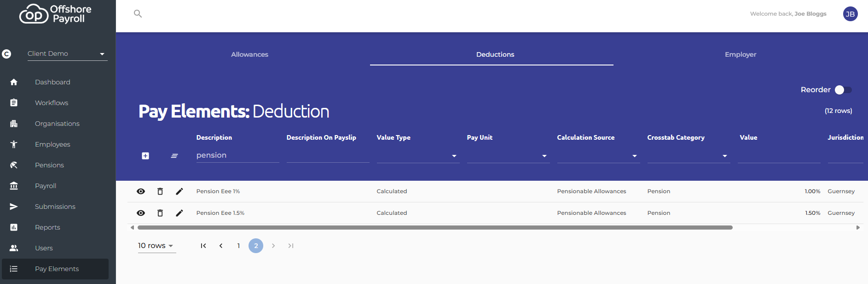Open the JB user avatar
This screenshot has height=284, width=868.
[x=850, y=14]
